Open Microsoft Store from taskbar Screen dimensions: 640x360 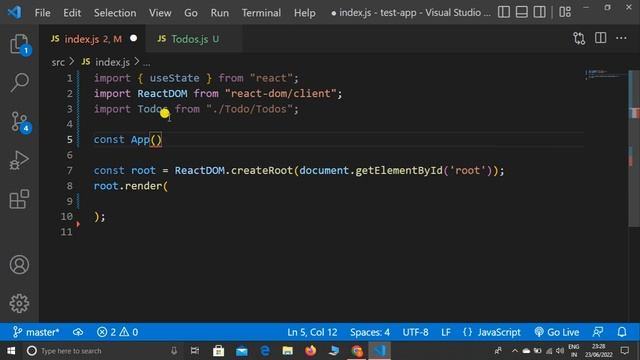click(218, 351)
